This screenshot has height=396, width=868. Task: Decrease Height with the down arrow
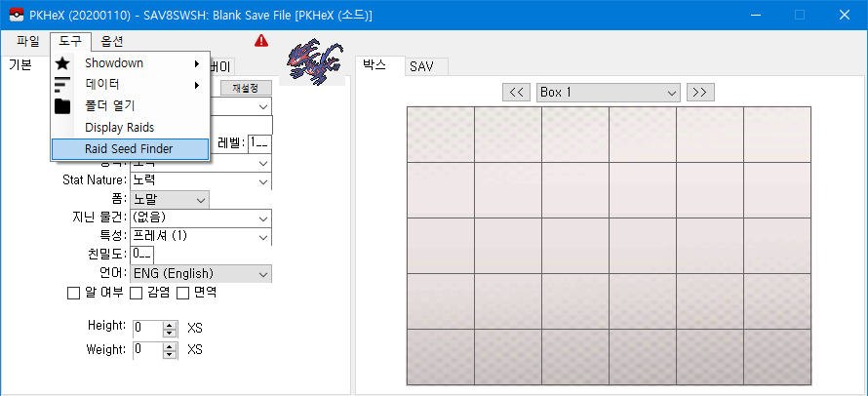[x=170, y=333]
